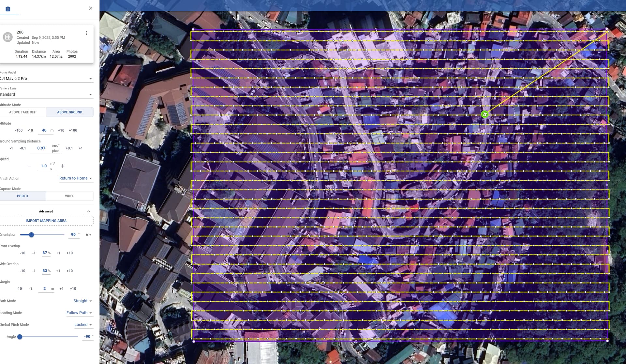The width and height of the screenshot is (626, 364).
Task: Close the side panel with X icon
Action: [91, 8]
